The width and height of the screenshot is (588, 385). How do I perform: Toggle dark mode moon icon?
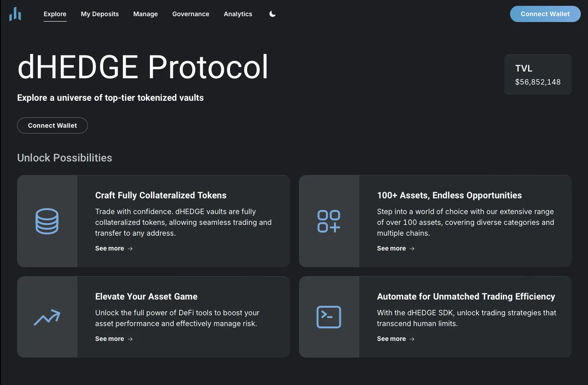[x=272, y=14]
